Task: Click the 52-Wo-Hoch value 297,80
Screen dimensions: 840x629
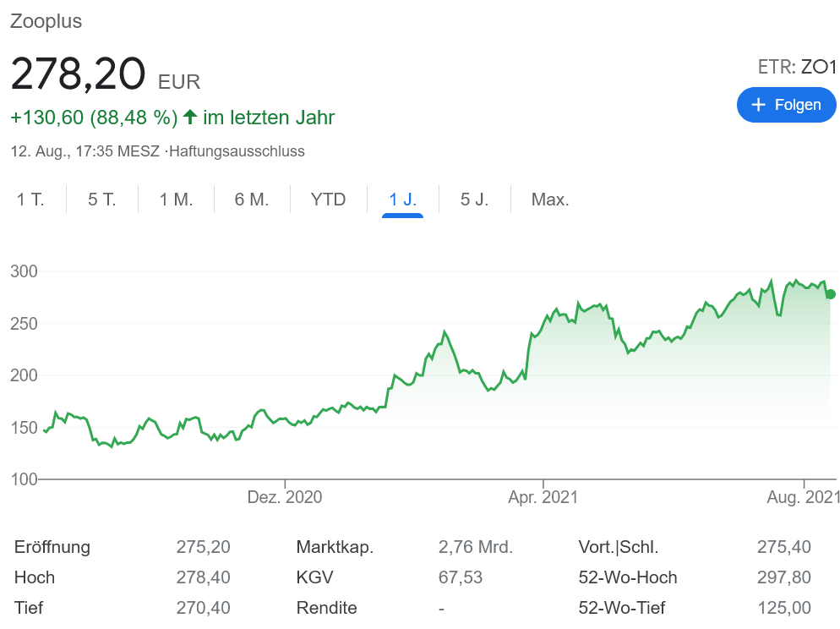Action: click(783, 577)
